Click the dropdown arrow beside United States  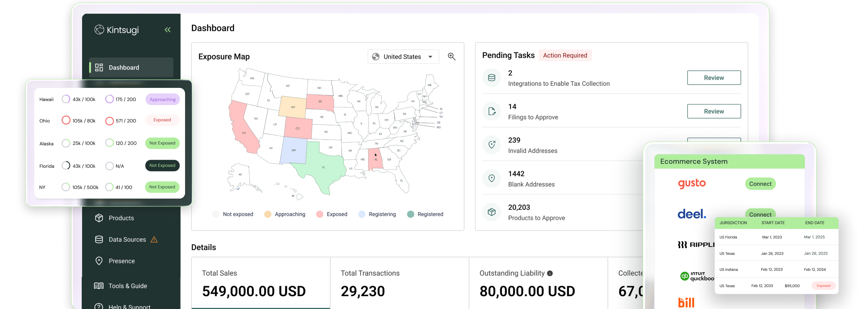click(430, 57)
